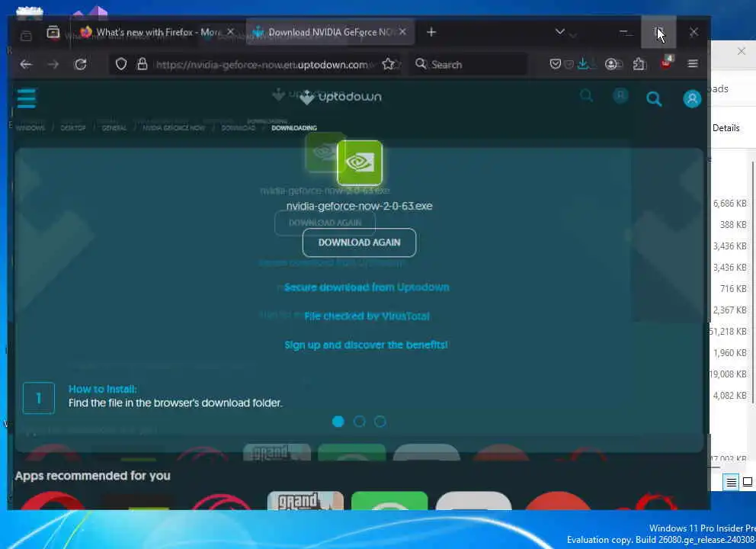Select the 388 KB row in File Explorer
Image resolution: width=756 pixels, height=549 pixels.
pyautogui.click(x=730, y=225)
